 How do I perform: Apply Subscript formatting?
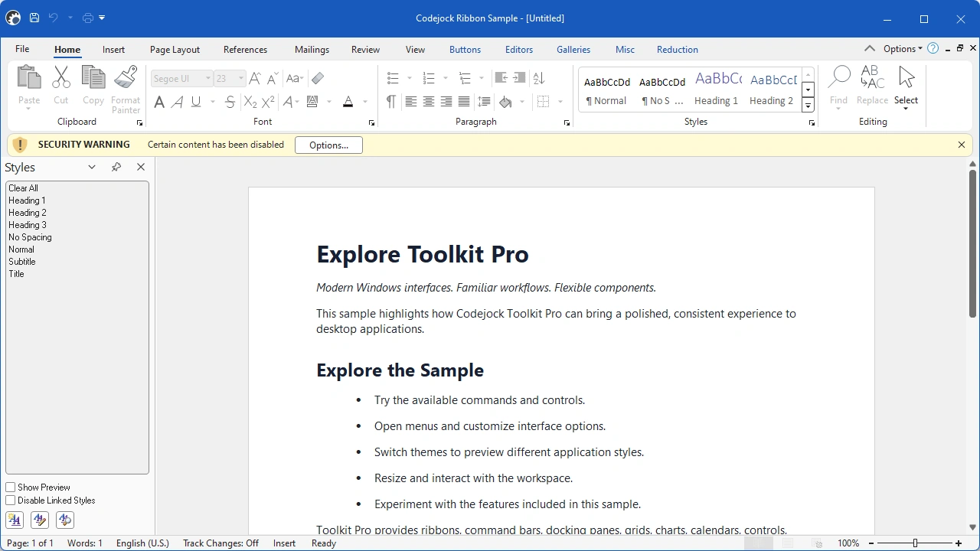[250, 102]
